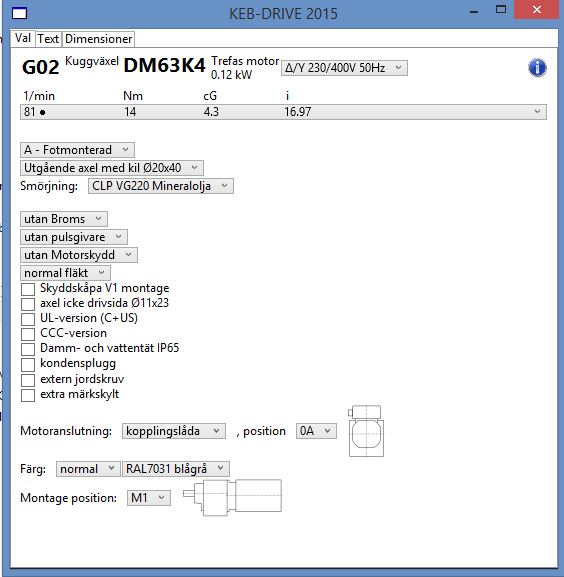Switch to the Text tab
Viewport: 564px width, 577px height.
48,39
